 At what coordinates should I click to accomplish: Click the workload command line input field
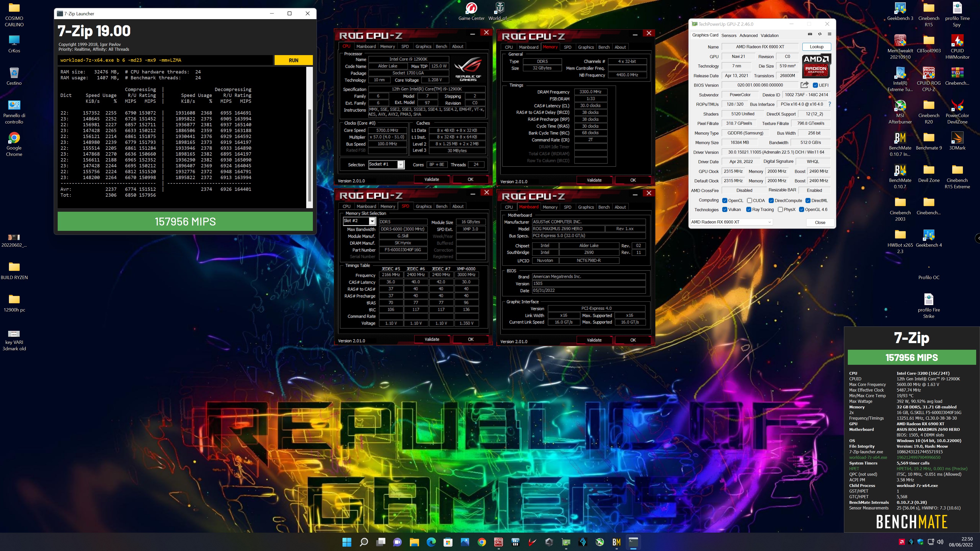[165, 60]
